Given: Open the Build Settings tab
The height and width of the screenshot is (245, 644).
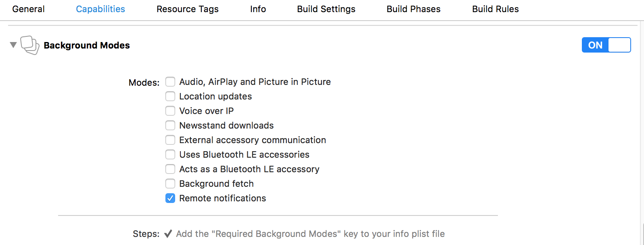Looking at the screenshot, I should tap(326, 9).
